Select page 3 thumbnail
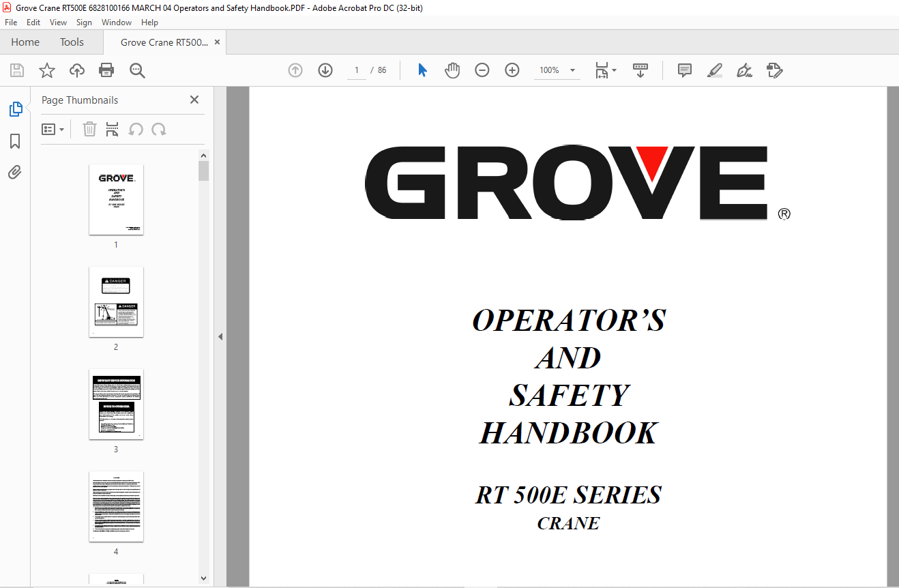The width and height of the screenshot is (899, 588). [x=116, y=404]
